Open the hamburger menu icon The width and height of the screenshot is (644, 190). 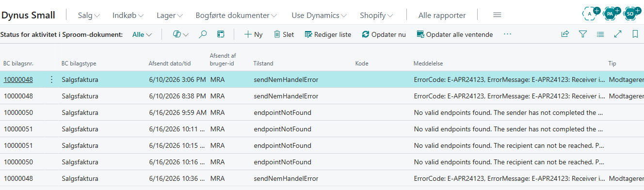[x=497, y=15]
